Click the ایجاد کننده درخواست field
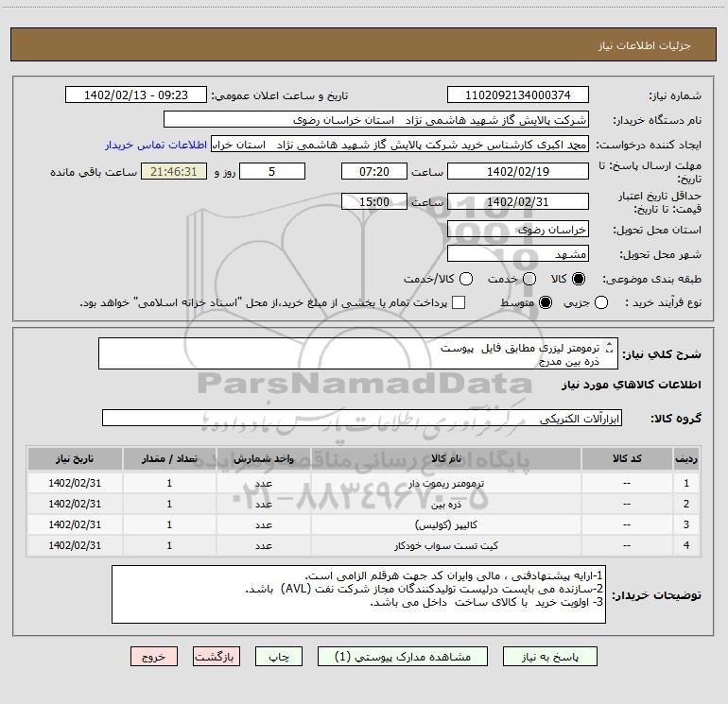Viewport: 728px width, 704px height. pos(400,145)
